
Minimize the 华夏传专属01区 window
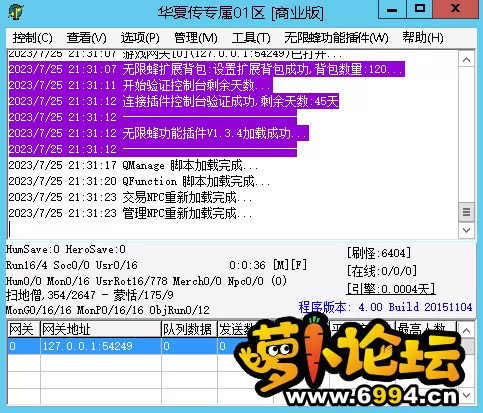coord(392,9)
